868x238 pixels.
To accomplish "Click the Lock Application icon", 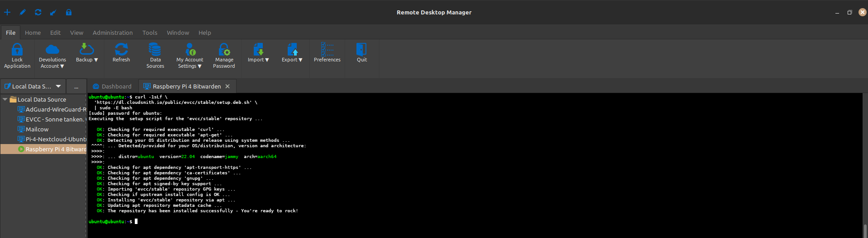I will [17, 50].
